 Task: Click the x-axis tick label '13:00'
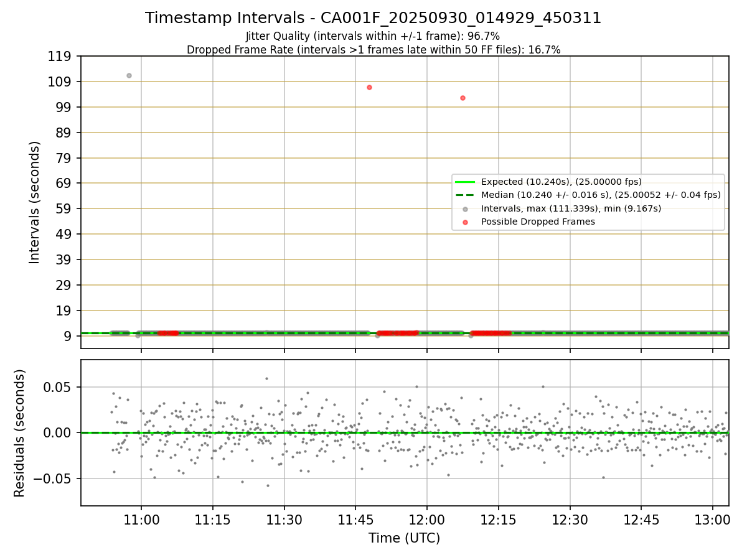(713, 520)
